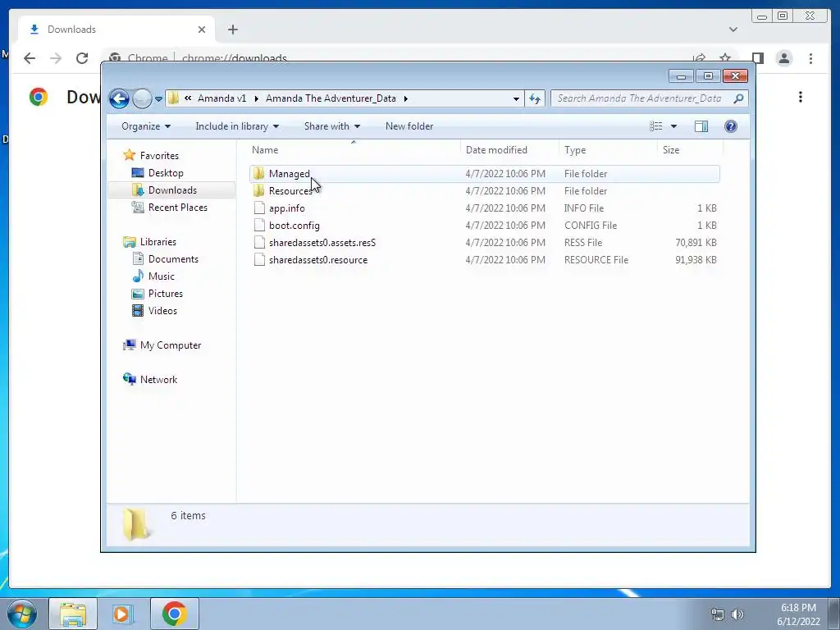This screenshot has height=630, width=840.
Task: Open the address bar history dropdown
Action: 516,98
